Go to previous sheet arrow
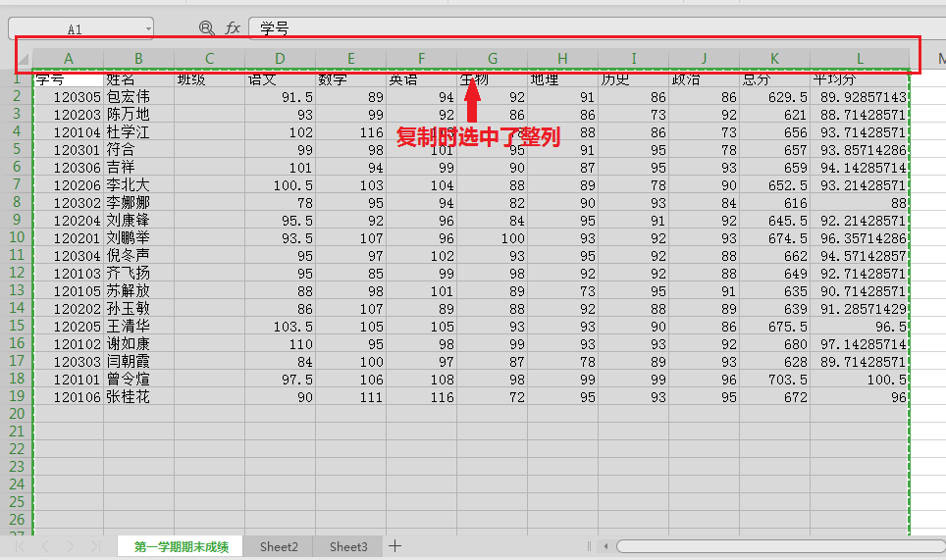The height and width of the screenshot is (560, 946). pos(45,546)
